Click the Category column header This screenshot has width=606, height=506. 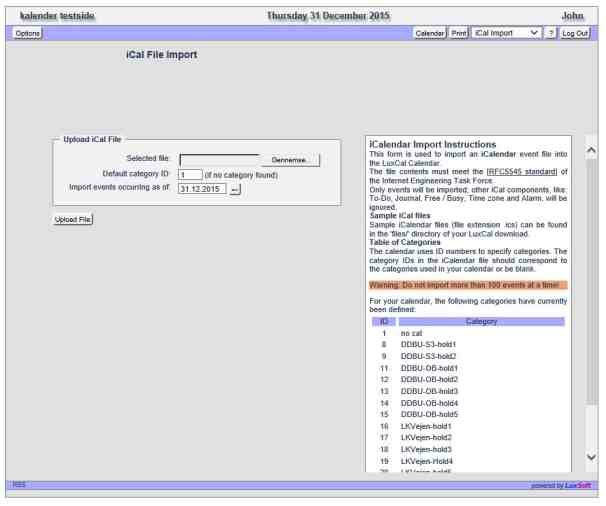[482, 322]
